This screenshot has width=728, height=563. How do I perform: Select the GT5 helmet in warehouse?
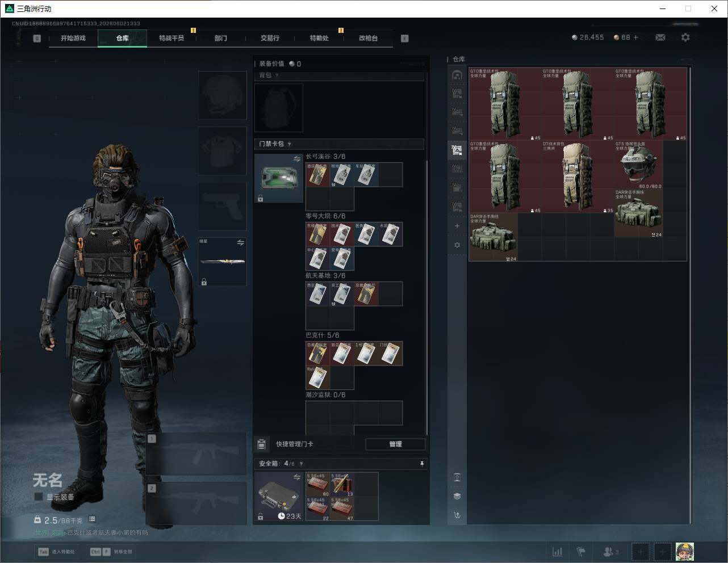[x=639, y=165]
